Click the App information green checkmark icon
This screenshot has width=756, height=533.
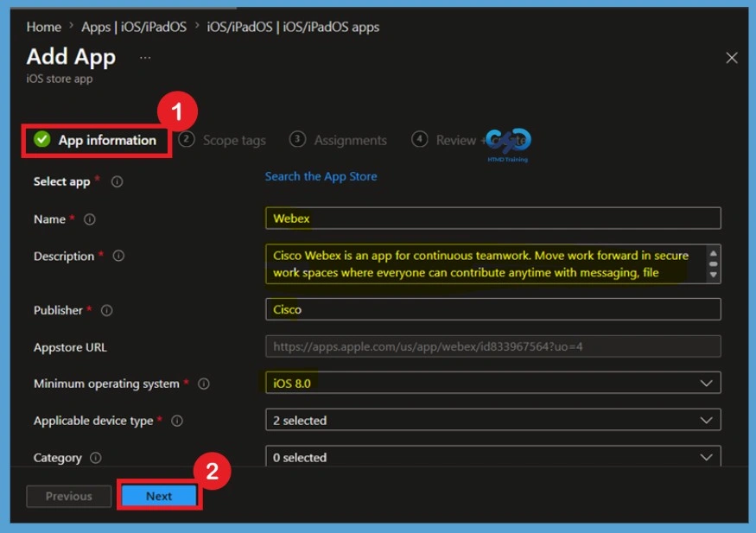[42, 140]
